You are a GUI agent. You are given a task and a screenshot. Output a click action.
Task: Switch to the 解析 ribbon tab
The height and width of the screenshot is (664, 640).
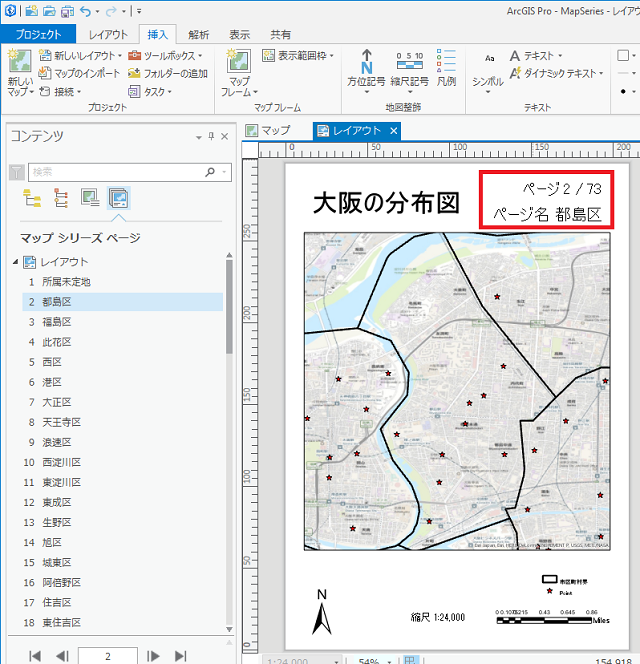[199, 34]
